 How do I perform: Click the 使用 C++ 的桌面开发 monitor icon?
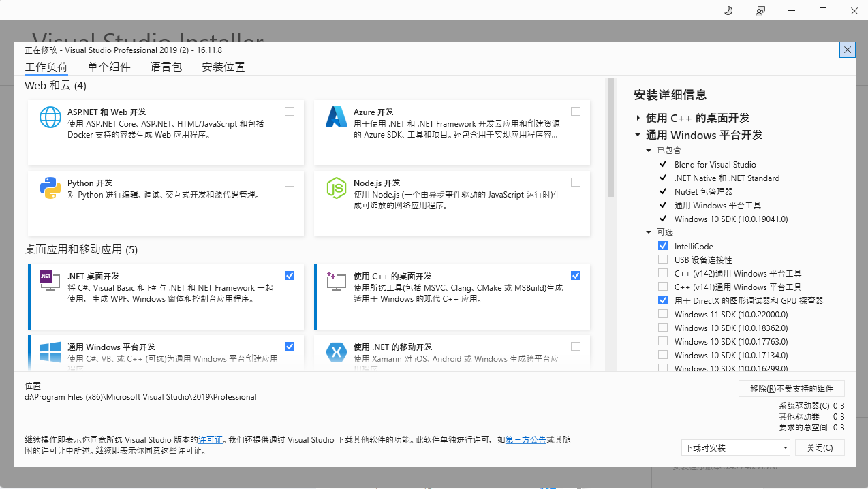[x=337, y=281]
